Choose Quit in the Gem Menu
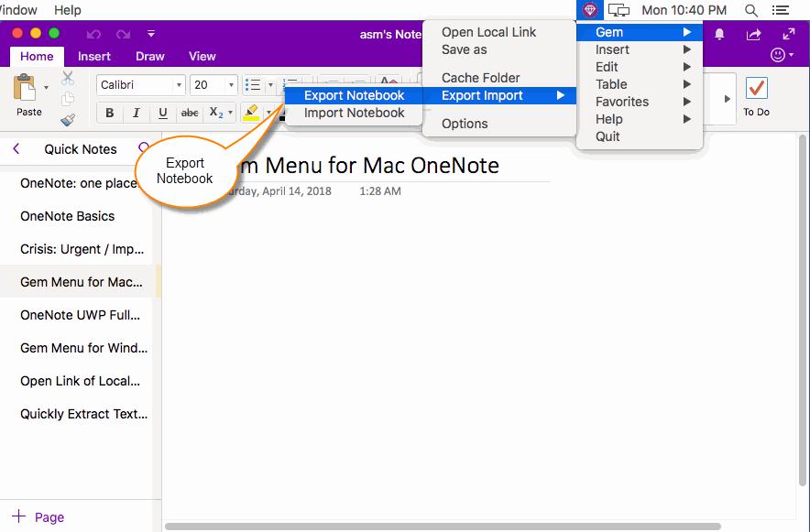Image resolution: width=810 pixels, height=532 pixels. pyautogui.click(x=640, y=136)
